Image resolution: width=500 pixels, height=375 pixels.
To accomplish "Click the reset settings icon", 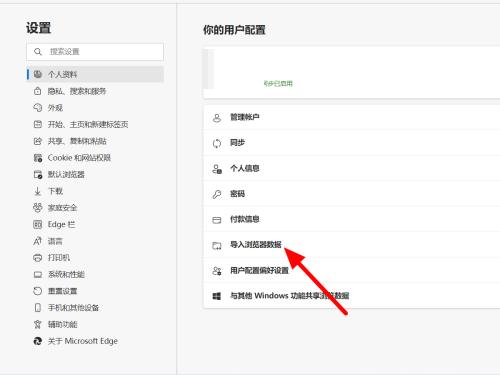I will 38,291.
